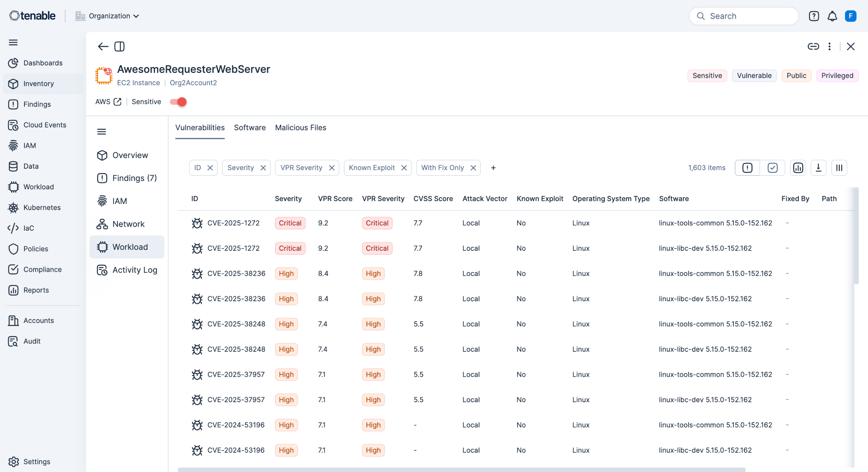
Task: Open the chart view icon
Action: coord(798,168)
